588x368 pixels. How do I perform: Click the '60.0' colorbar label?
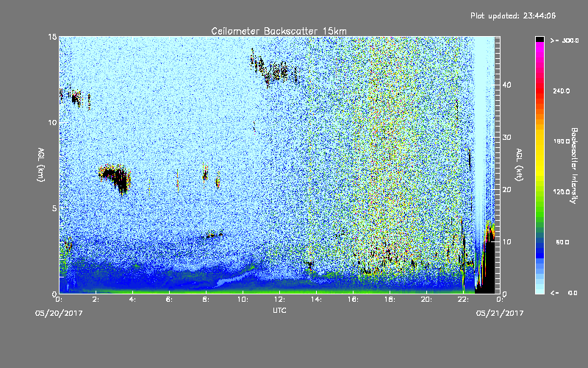pyautogui.click(x=562, y=243)
